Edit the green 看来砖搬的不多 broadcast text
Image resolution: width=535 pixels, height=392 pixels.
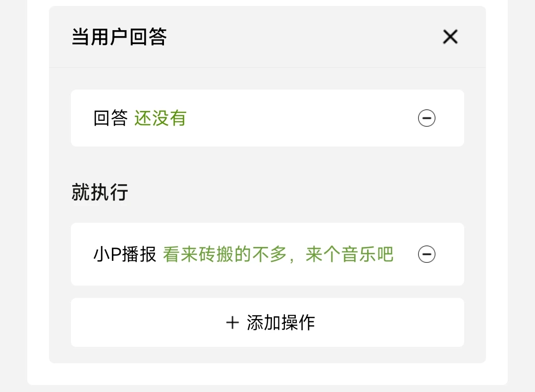point(224,254)
